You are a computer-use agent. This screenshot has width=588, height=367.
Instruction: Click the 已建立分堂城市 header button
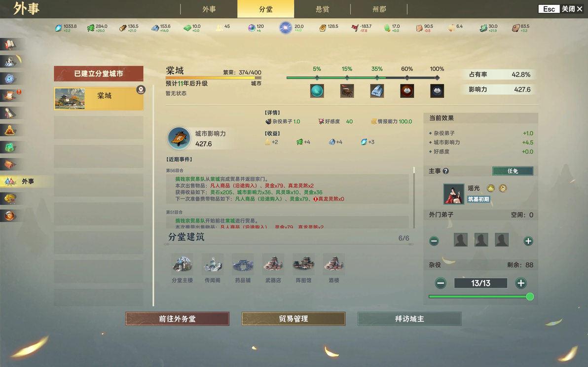tap(99, 74)
